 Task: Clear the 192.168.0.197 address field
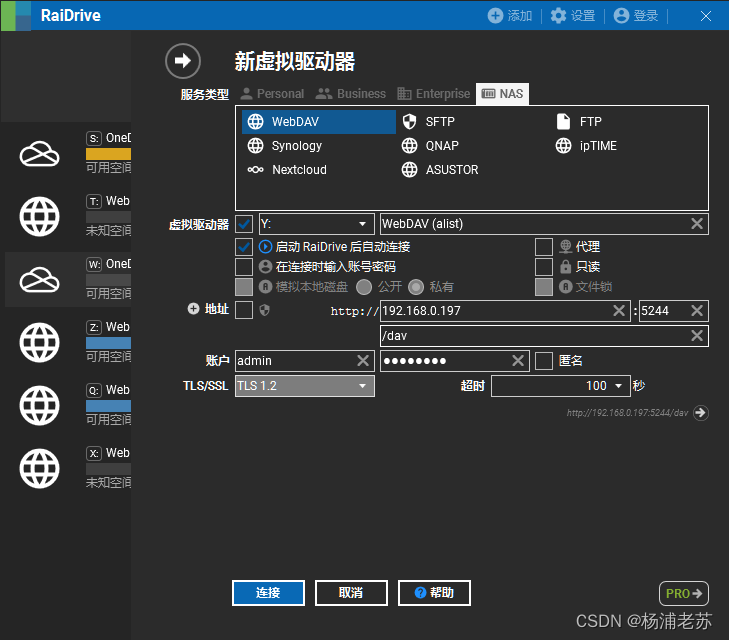point(619,310)
